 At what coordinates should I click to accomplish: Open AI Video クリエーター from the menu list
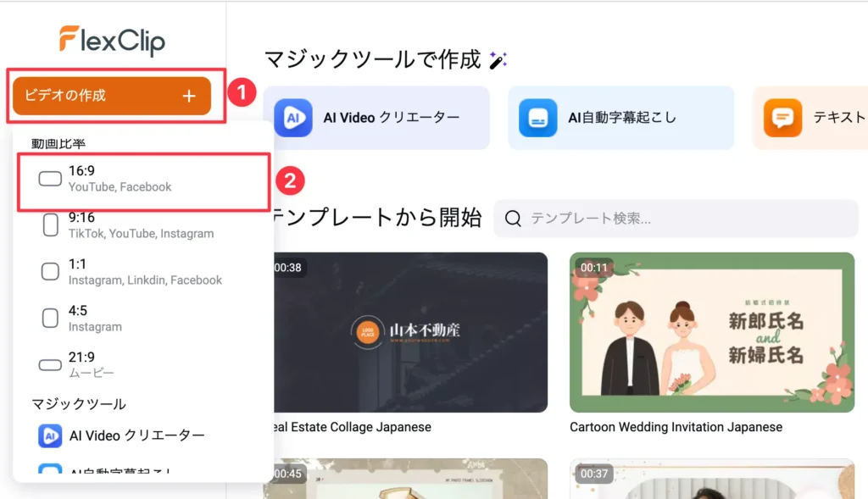point(136,435)
